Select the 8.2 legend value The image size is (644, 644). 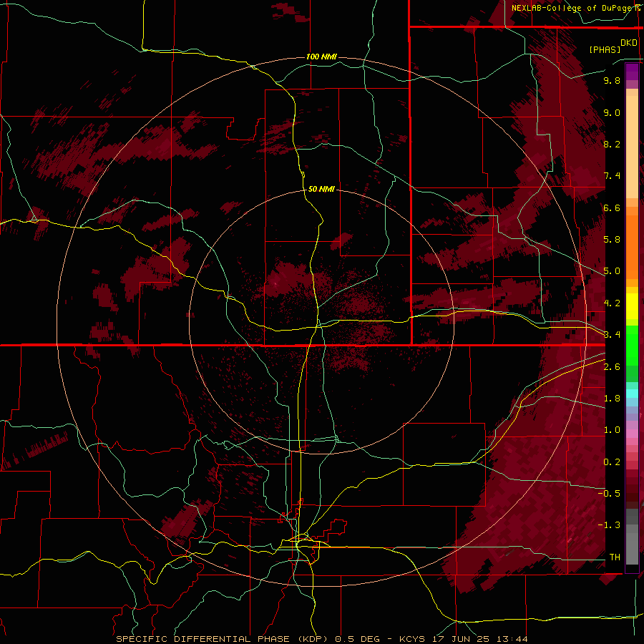tap(612, 144)
